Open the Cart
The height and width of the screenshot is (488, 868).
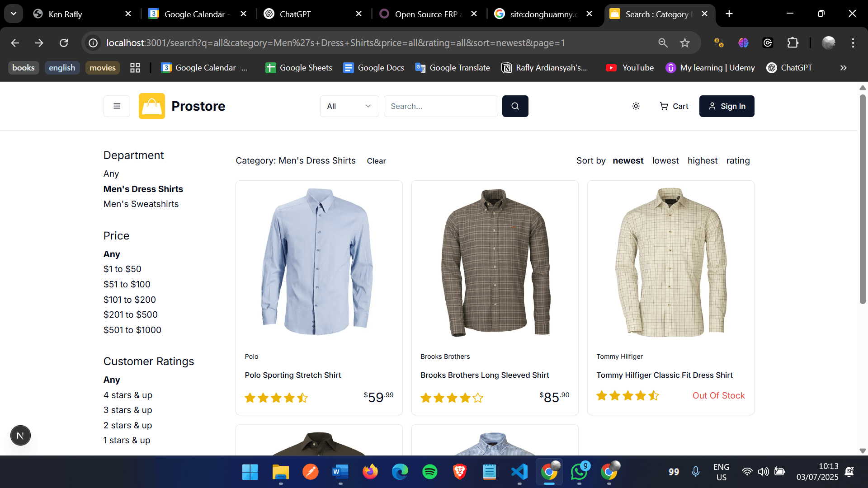[673, 106]
